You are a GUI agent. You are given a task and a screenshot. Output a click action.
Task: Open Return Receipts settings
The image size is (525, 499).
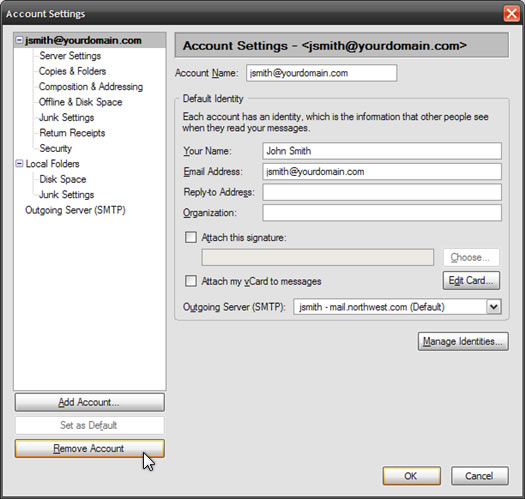tap(72, 133)
